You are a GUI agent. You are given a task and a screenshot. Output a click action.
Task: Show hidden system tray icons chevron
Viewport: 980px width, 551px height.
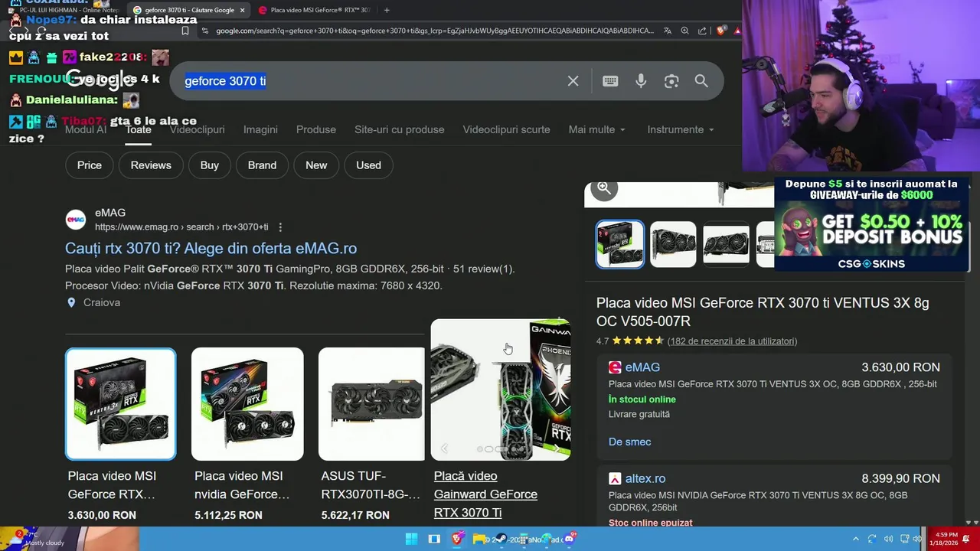pos(856,539)
